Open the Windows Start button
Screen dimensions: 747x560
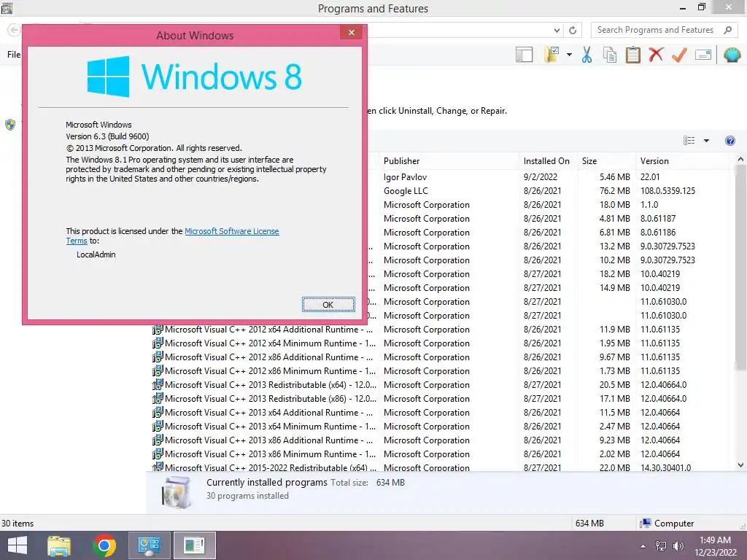(18, 545)
